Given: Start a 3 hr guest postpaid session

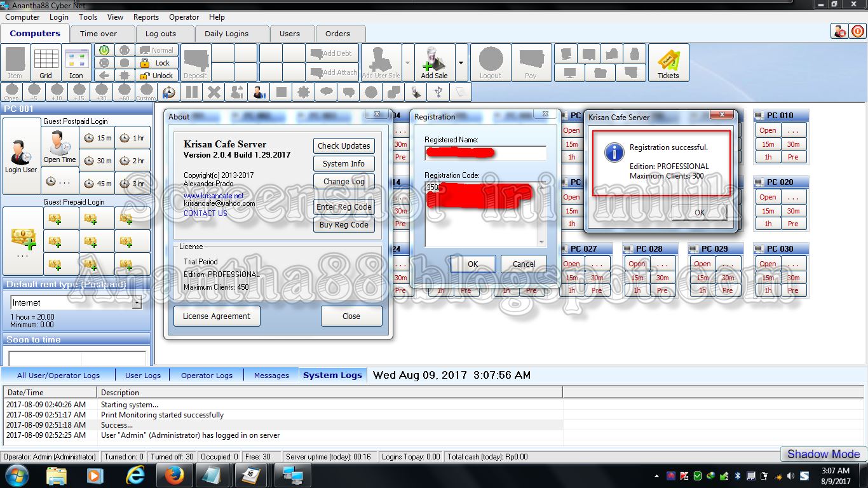Looking at the screenshot, I should point(133,184).
